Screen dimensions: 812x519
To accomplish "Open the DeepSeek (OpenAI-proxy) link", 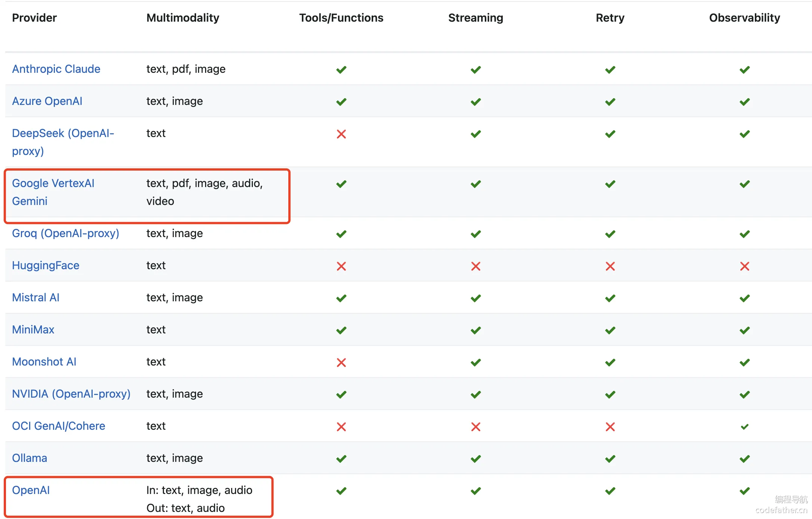I will click(x=63, y=142).
